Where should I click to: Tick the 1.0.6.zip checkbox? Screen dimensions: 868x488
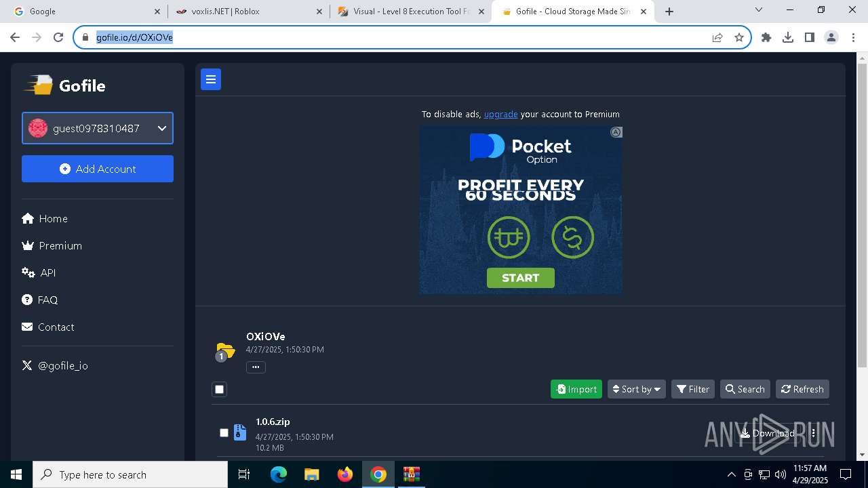(x=224, y=432)
